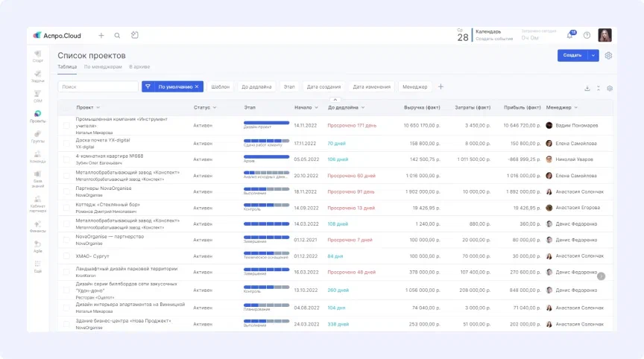Select checkbox for Партнеры NovaOrganise
Screen dimensions: 644x359
pos(66,191)
